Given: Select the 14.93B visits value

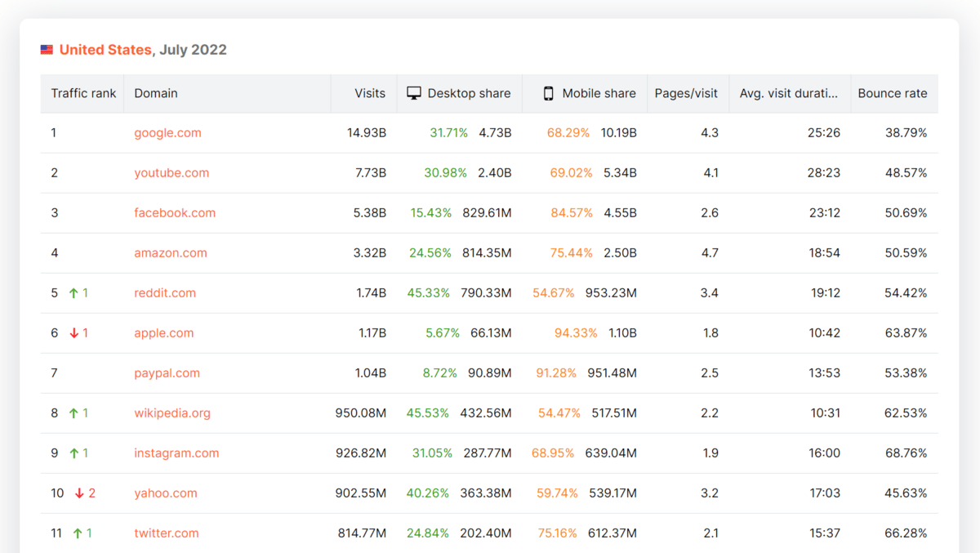Looking at the screenshot, I should point(367,132).
